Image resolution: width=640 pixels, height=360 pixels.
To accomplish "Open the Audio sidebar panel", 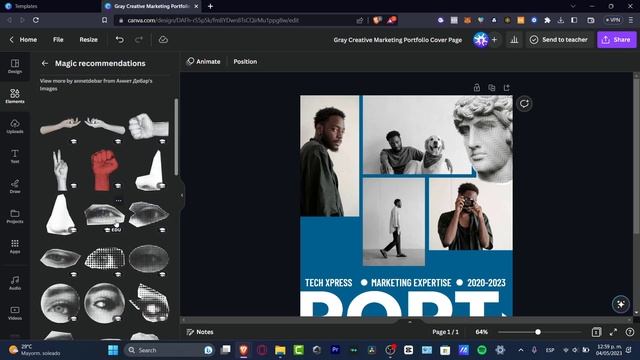I will 15,282.
